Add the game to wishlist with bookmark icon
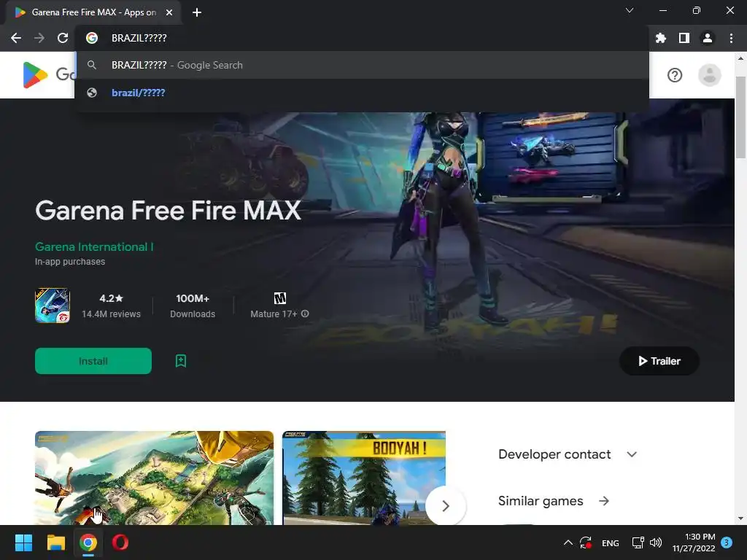 tap(181, 361)
